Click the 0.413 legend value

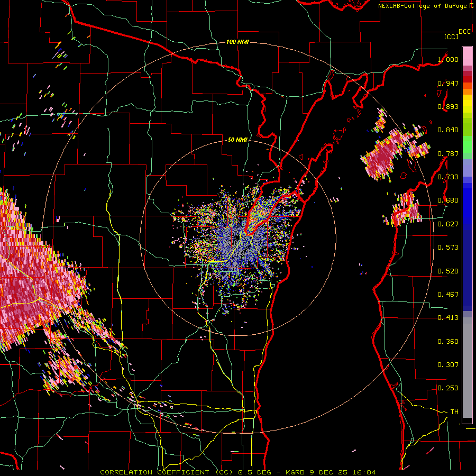(x=448, y=317)
